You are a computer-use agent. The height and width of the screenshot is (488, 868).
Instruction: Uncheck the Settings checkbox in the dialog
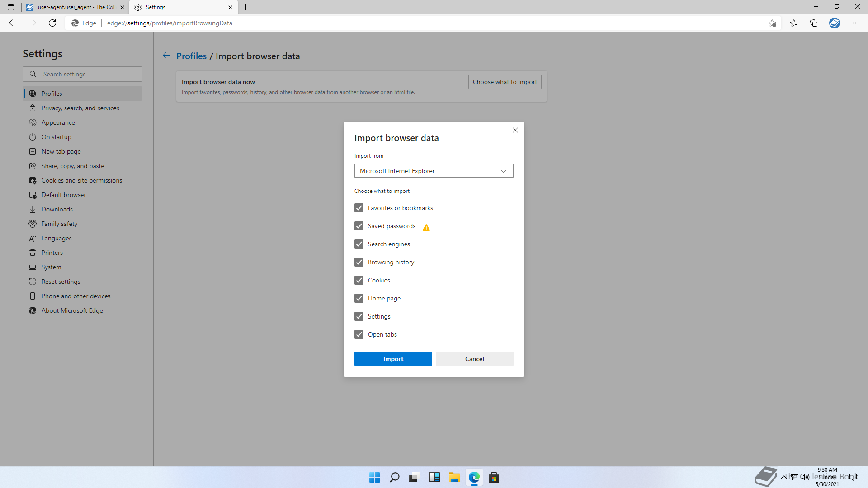coord(359,316)
